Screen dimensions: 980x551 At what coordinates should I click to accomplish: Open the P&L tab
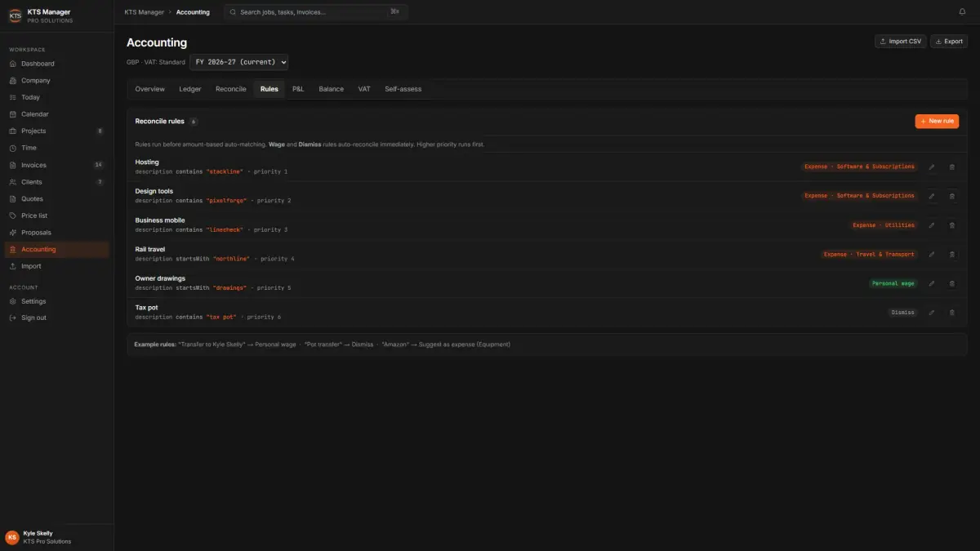[x=298, y=89]
